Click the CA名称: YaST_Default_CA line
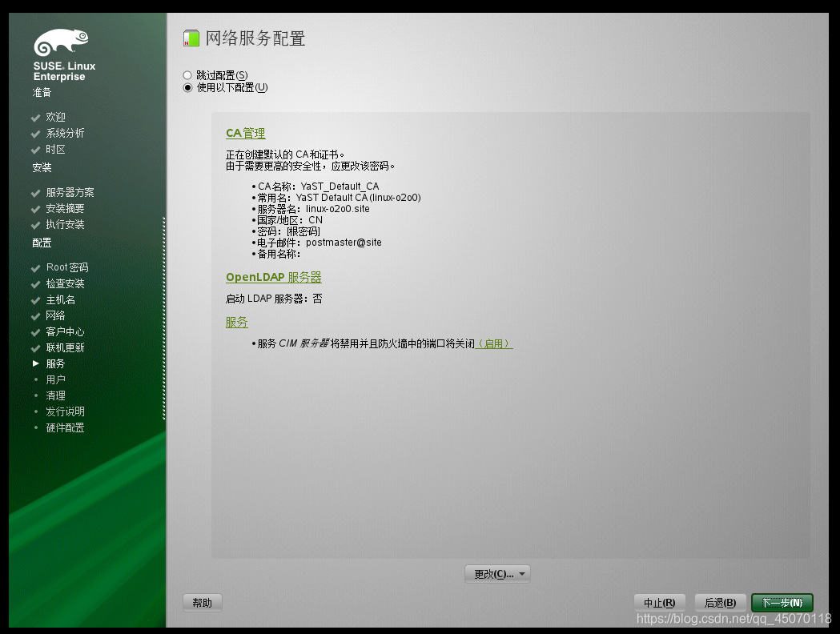 318,187
